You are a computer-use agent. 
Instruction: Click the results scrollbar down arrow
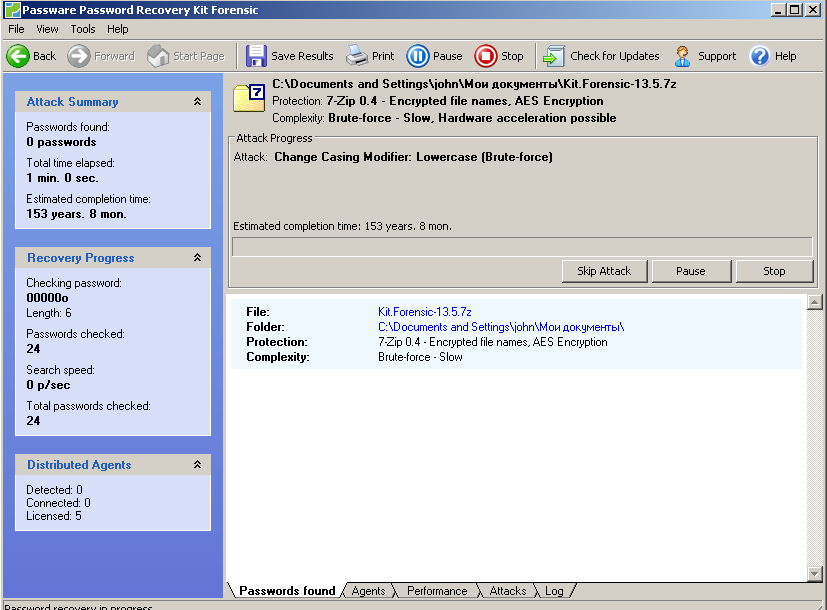click(814, 573)
